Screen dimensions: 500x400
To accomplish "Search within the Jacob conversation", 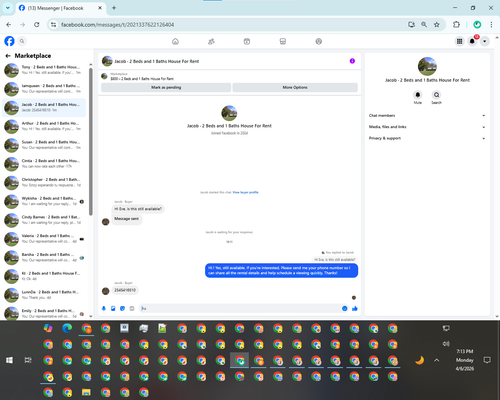I will 436,95.
